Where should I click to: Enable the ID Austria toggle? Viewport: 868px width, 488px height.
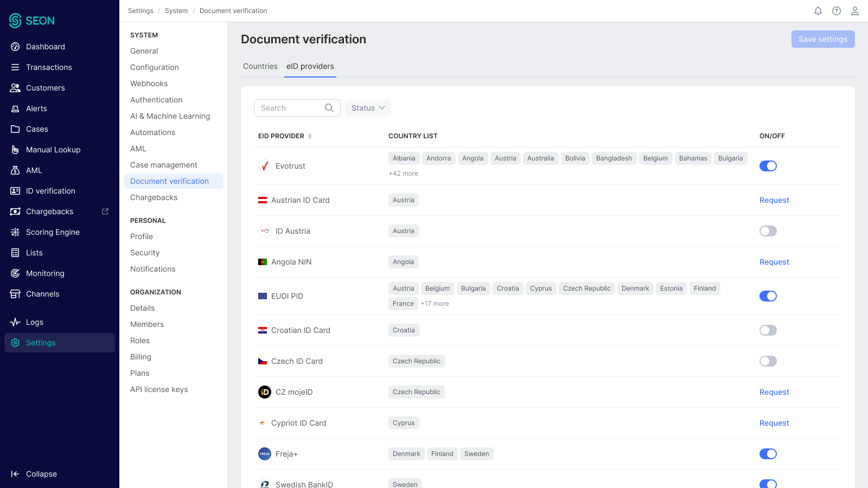pos(768,231)
